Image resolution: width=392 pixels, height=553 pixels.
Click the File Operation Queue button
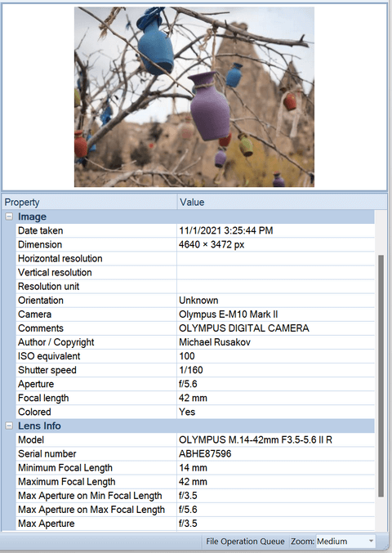(245, 541)
